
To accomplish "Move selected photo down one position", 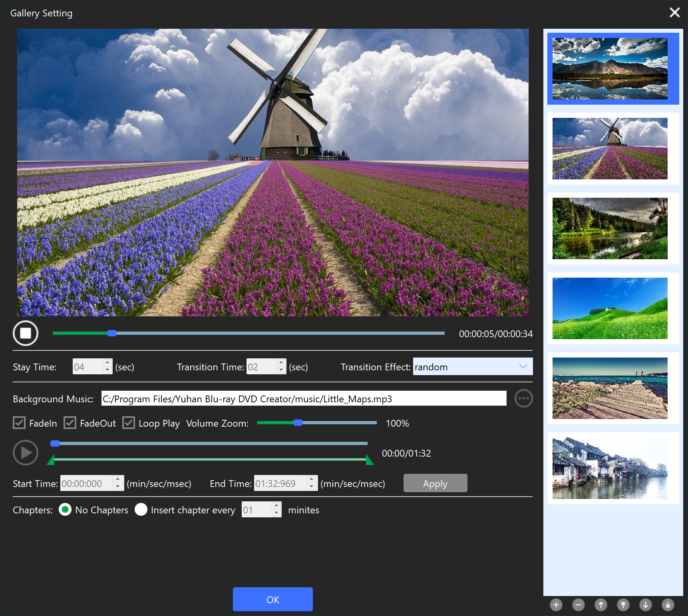I will [645, 605].
